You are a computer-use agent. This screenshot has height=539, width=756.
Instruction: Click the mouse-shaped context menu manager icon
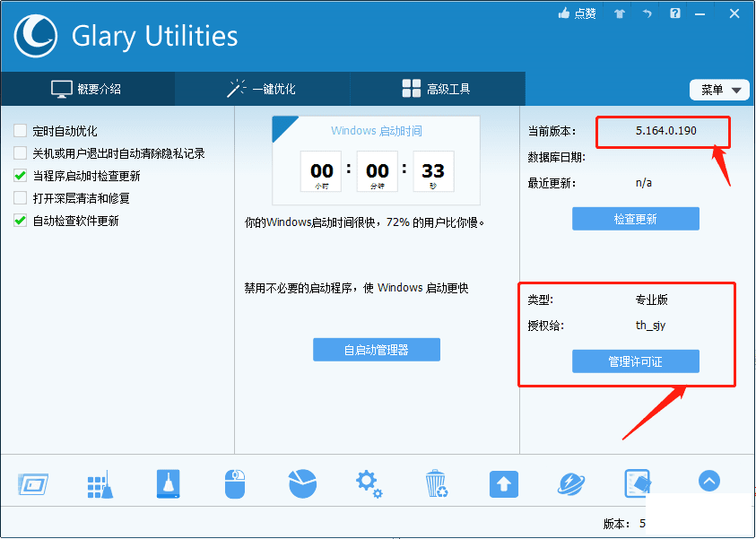click(x=235, y=484)
